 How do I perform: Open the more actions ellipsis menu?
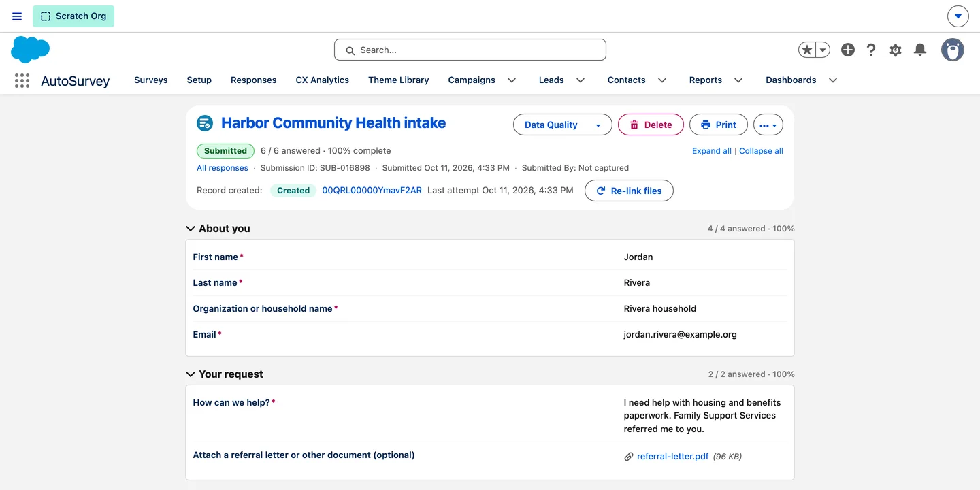coord(768,125)
